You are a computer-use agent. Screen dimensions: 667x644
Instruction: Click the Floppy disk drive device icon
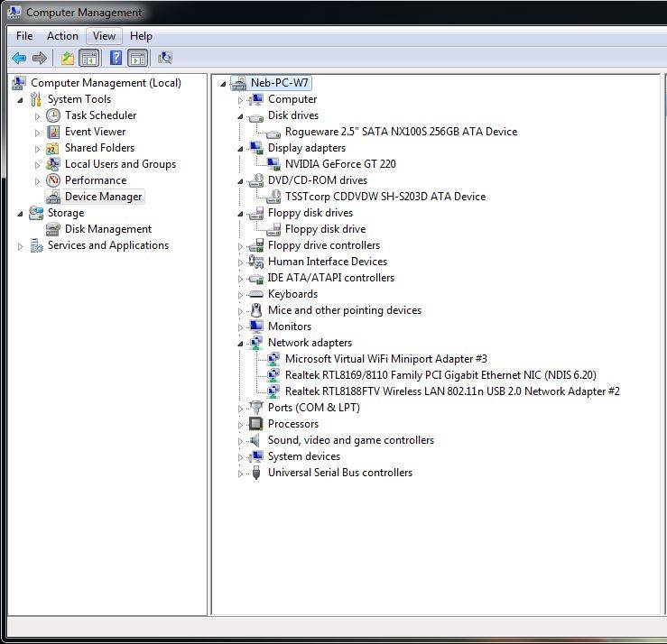coord(273,229)
